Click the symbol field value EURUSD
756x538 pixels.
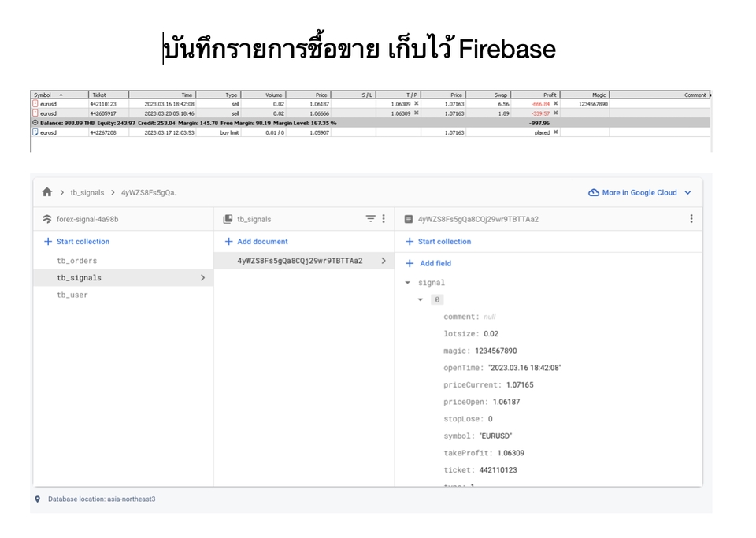click(x=495, y=436)
